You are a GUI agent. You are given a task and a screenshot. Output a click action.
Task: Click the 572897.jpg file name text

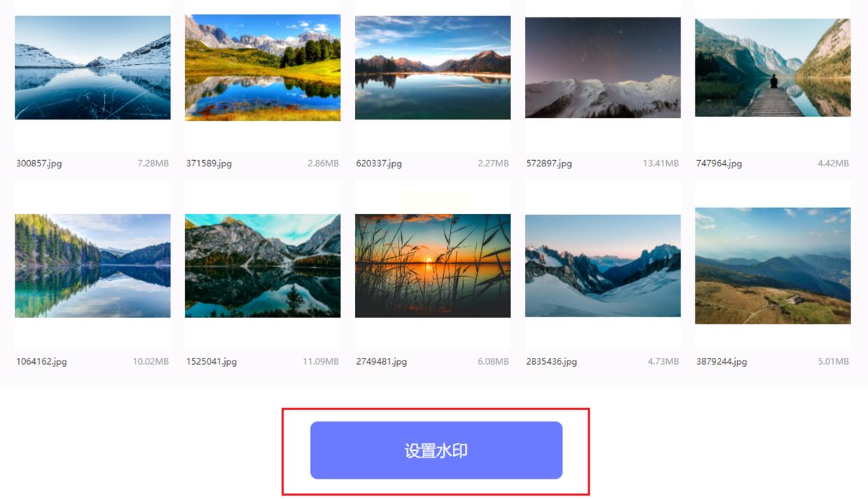549,164
